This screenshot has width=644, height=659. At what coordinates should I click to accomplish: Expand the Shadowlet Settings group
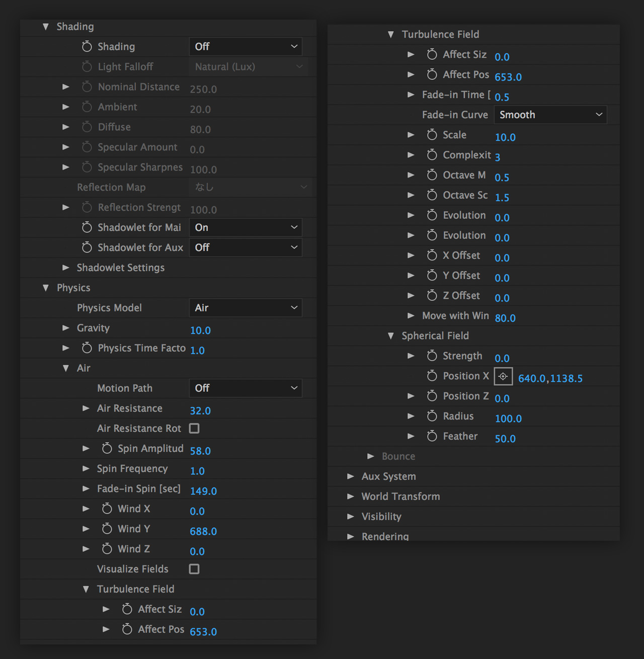click(66, 268)
